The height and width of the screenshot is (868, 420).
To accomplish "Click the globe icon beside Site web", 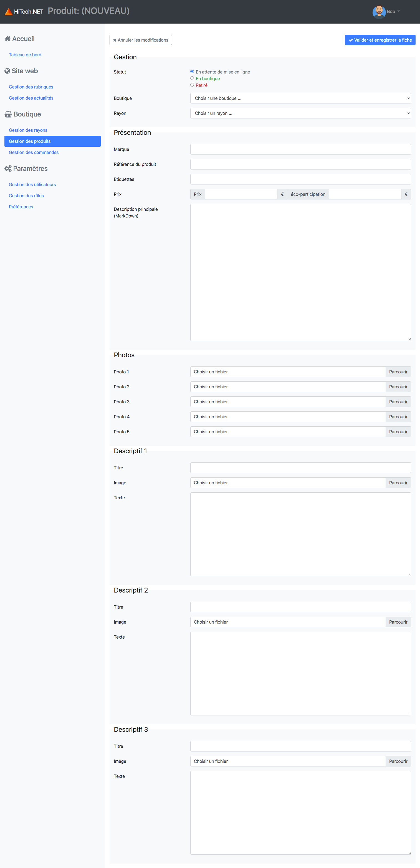I will click(x=7, y=71).
